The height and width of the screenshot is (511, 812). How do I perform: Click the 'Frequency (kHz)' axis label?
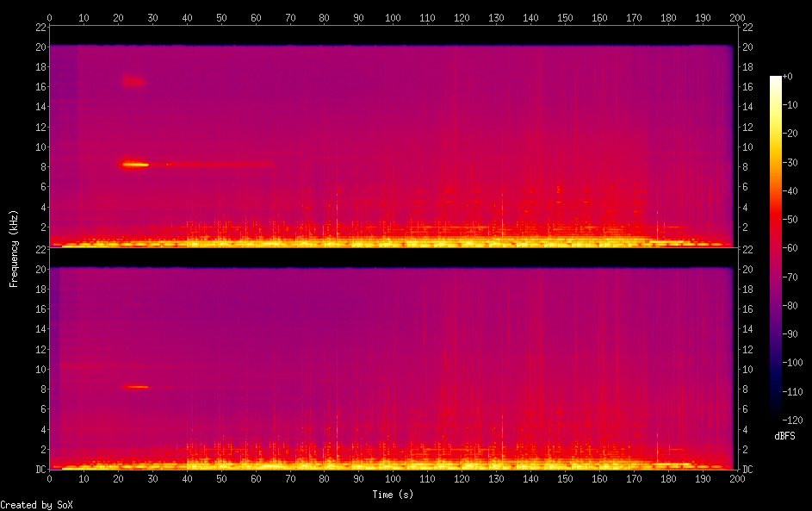point(14,248)
